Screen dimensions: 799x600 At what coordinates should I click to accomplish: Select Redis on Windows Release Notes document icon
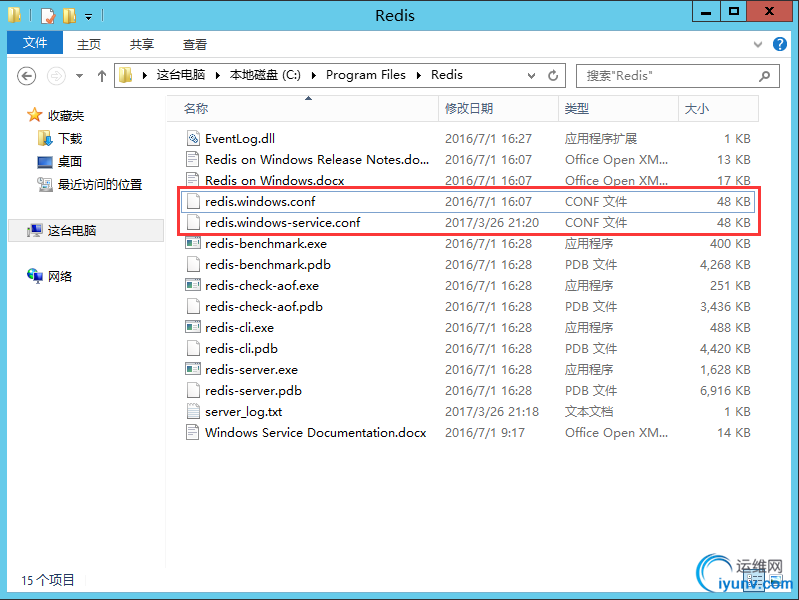193,159
